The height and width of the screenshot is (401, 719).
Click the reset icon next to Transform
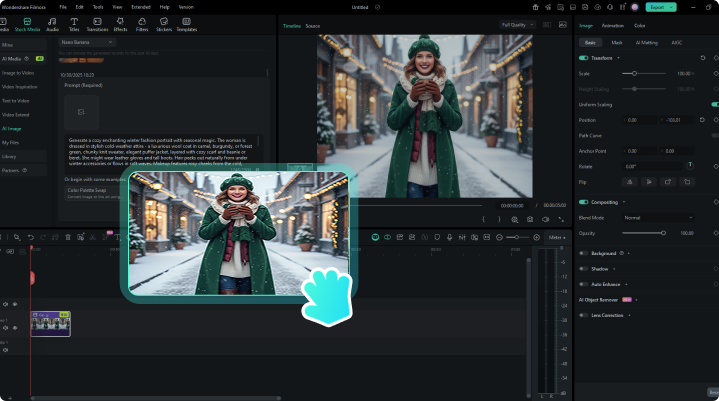click(x=702, y=58)
